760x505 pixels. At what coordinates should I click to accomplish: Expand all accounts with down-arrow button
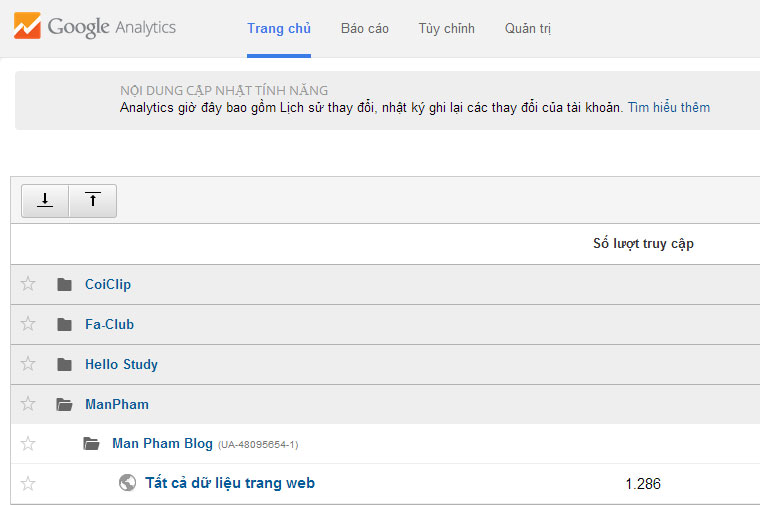[x=45, y=201]
